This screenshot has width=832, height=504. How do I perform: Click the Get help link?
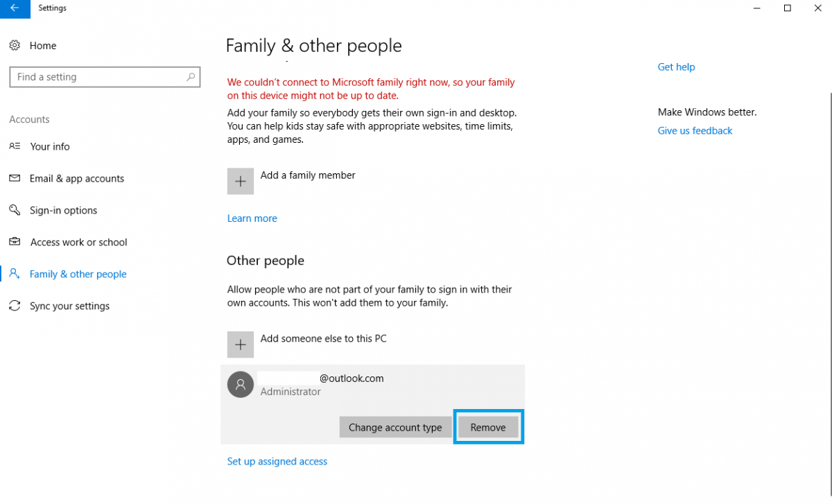[676, 67]
